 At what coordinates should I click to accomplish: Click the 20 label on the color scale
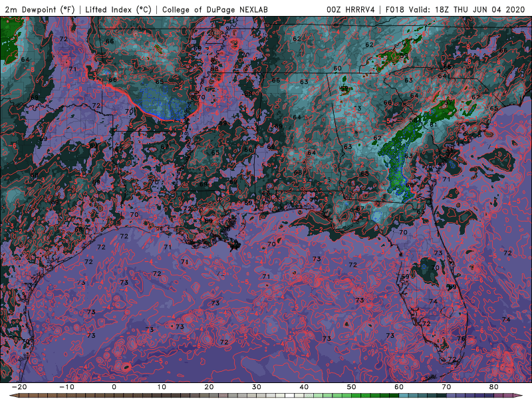click(209, 387)
